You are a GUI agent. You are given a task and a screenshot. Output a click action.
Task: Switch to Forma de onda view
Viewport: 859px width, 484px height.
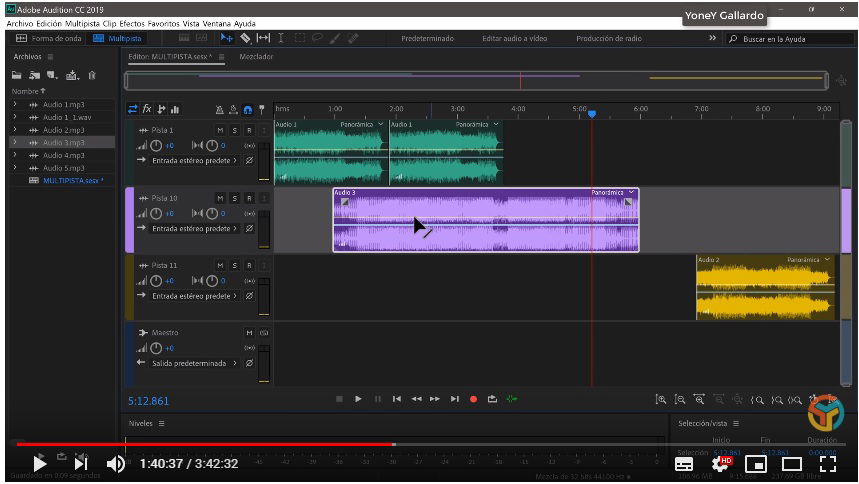tap(49, 38)
